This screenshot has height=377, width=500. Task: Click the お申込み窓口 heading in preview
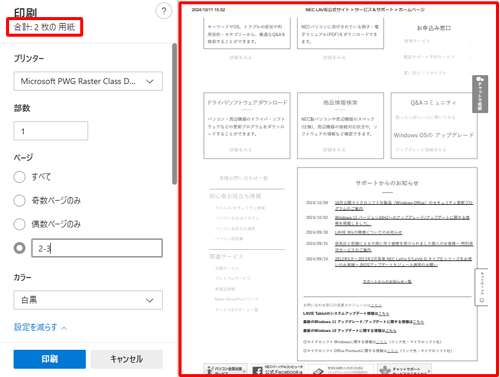434,28
